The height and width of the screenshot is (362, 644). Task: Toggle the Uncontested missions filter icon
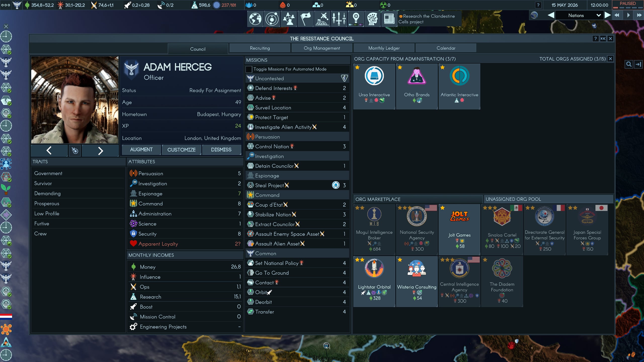(x=344, y=78)
